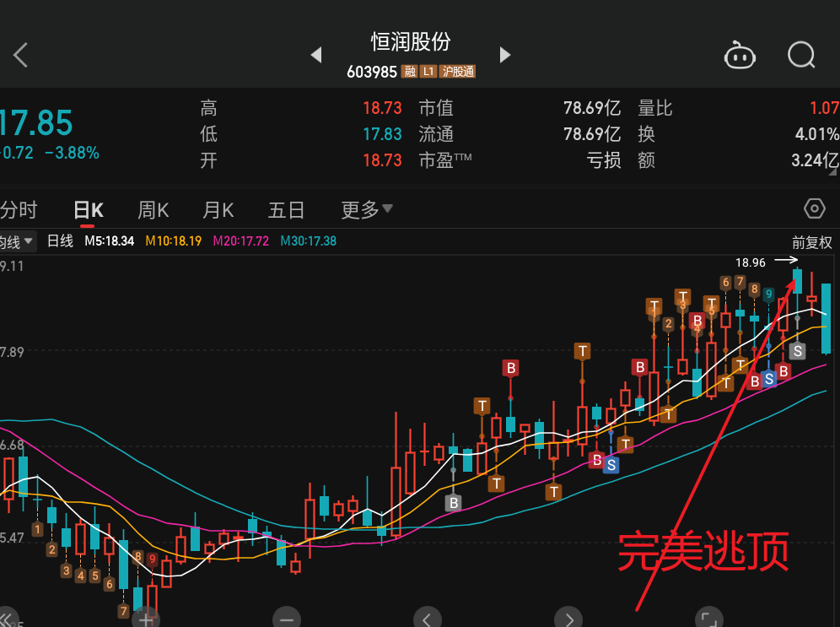Expand the 更多 dropdown

(x=367, y=209)
